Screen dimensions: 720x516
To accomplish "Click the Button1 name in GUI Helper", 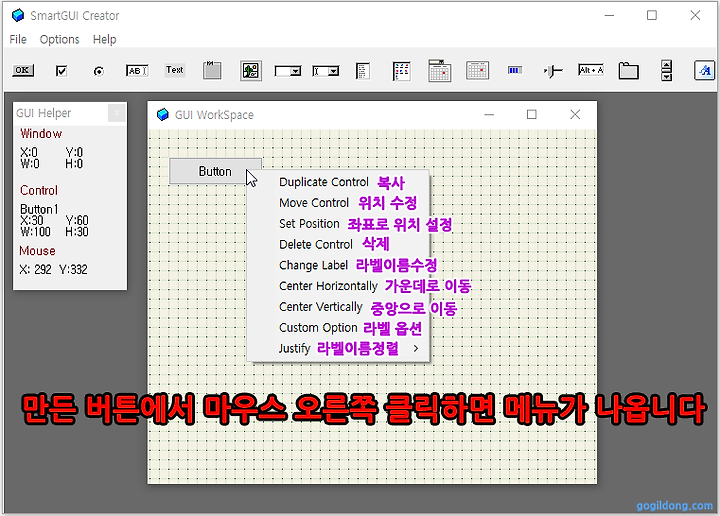I will (39, 209).
